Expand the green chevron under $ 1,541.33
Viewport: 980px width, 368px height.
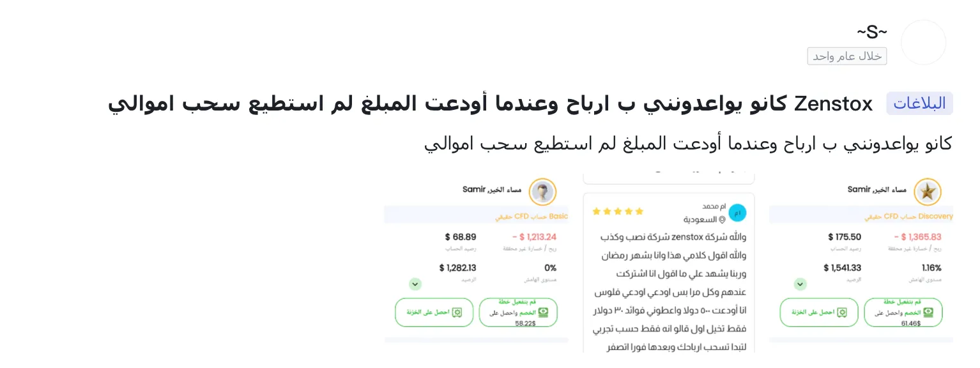[x=800, y=284]
